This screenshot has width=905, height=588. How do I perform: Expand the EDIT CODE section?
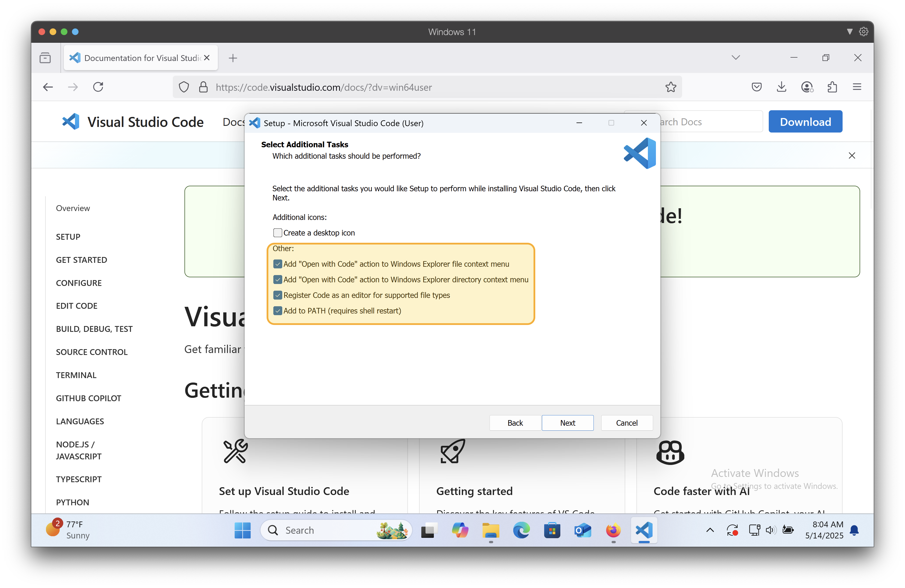point(76,306)
